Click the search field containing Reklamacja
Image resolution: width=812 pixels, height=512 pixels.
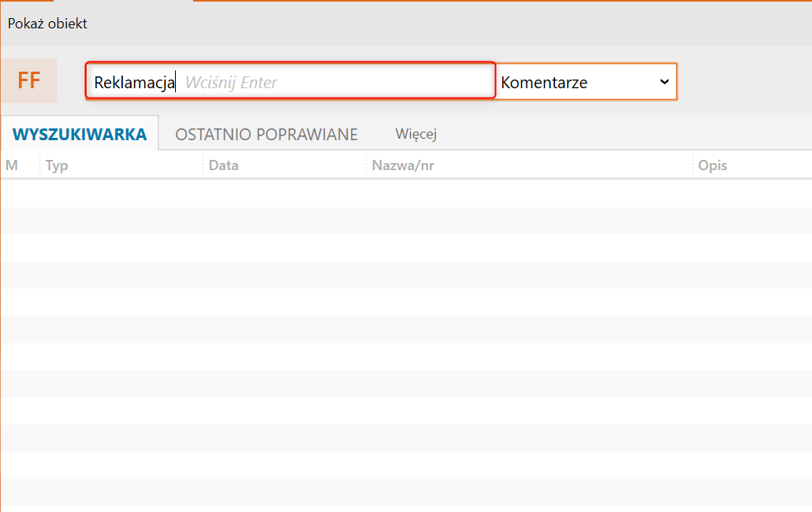click(x=291, y=80)
